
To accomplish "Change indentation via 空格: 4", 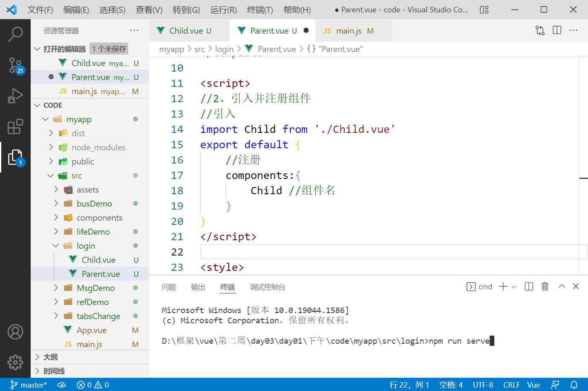I will click(451, 385).
